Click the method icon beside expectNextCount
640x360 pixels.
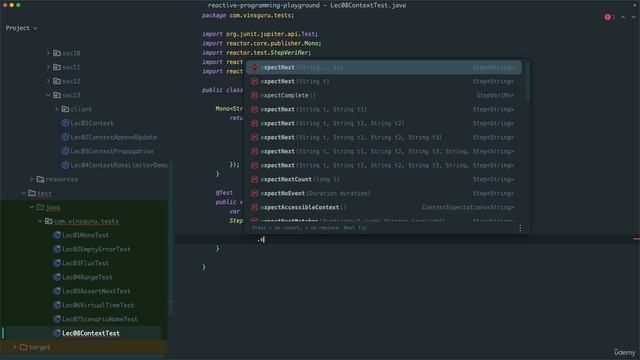[x=254, y=179]
